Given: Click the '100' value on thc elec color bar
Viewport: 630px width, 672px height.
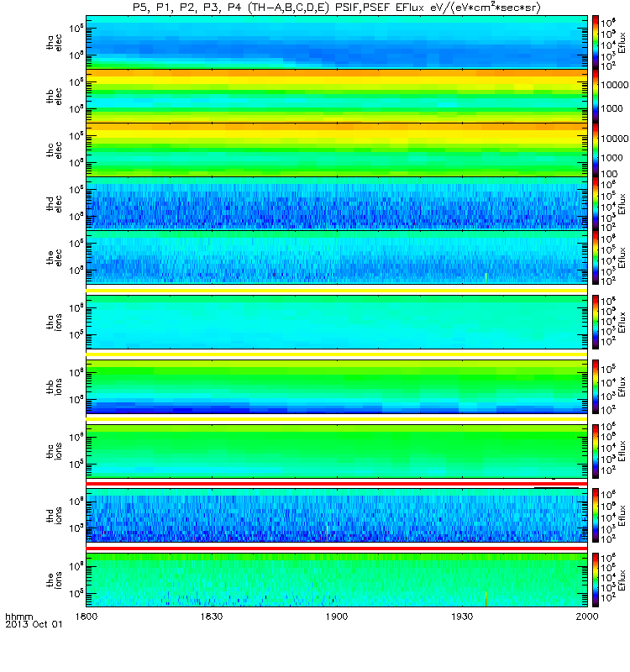Looking at the screenshot, I should click(x=609, y=174).
